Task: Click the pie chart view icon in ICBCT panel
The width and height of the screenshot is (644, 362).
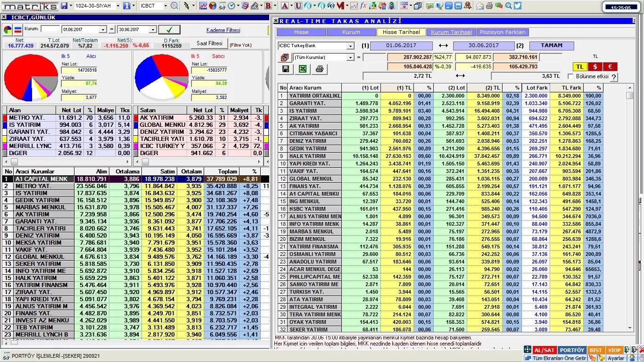Action: 8,30
